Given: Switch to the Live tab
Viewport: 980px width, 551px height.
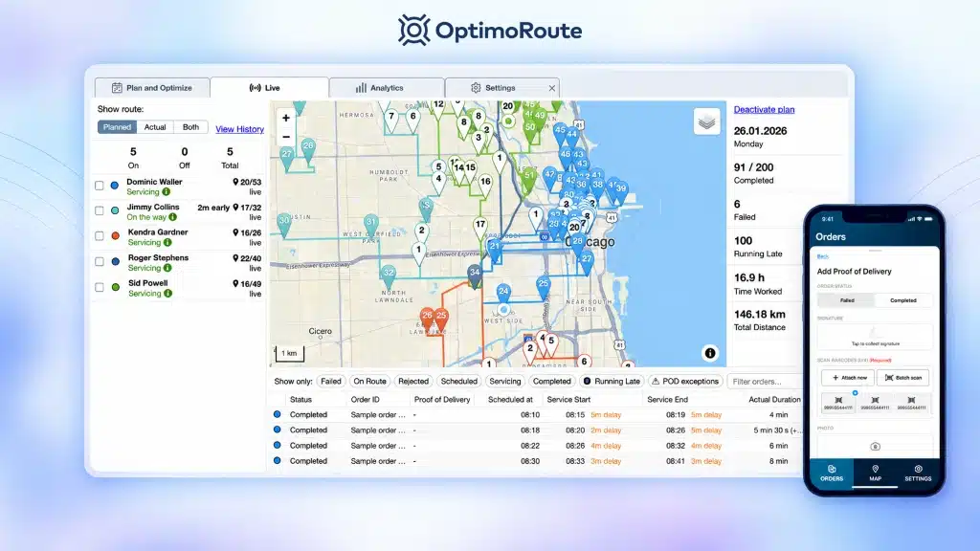Looking at the screenshot, I should tap(269, 88).
